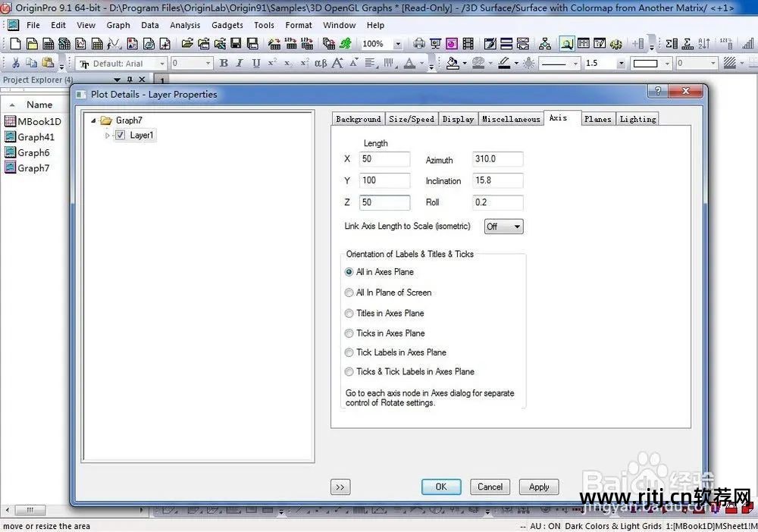
Task: Click the Statistics on Columns sigma icon
Action: click(671, 44)
